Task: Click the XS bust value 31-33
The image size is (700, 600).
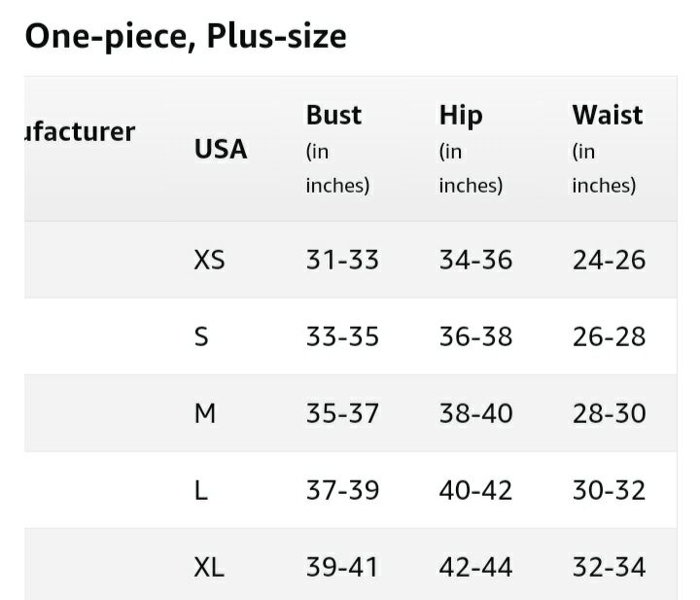Action: click(342, 260)
